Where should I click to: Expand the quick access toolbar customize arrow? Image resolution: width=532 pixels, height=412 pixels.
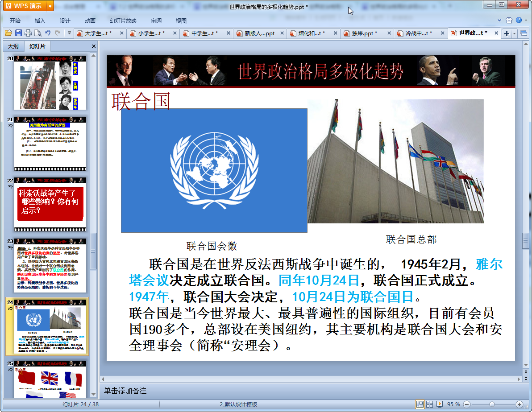69,33
